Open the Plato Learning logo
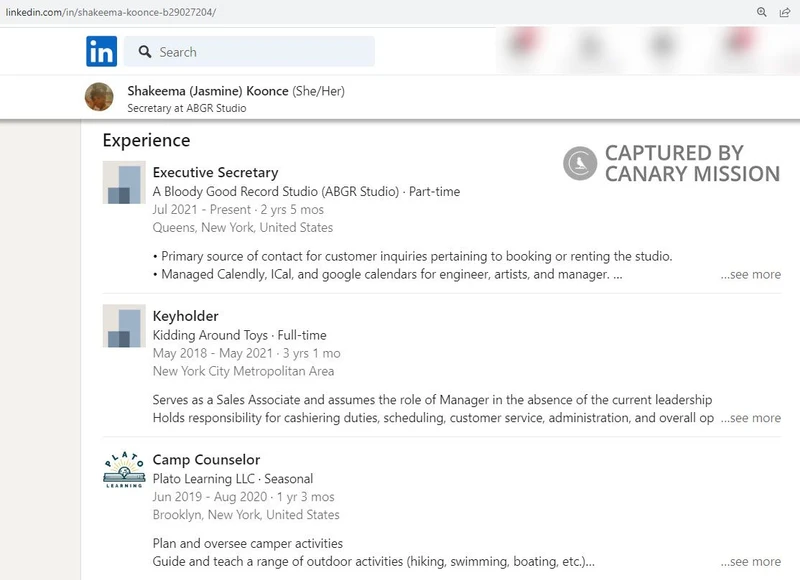This screenshot has width=800, height=580. 124,470
